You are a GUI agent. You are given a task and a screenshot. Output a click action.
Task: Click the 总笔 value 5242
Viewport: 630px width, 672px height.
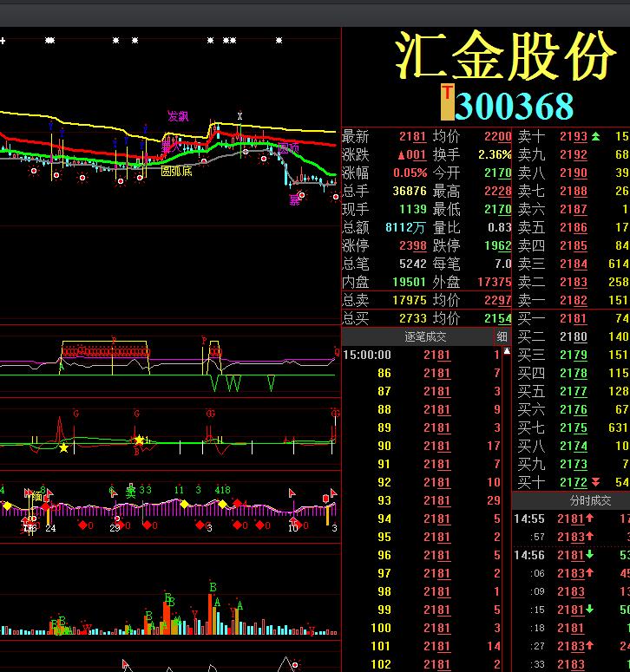413,264
